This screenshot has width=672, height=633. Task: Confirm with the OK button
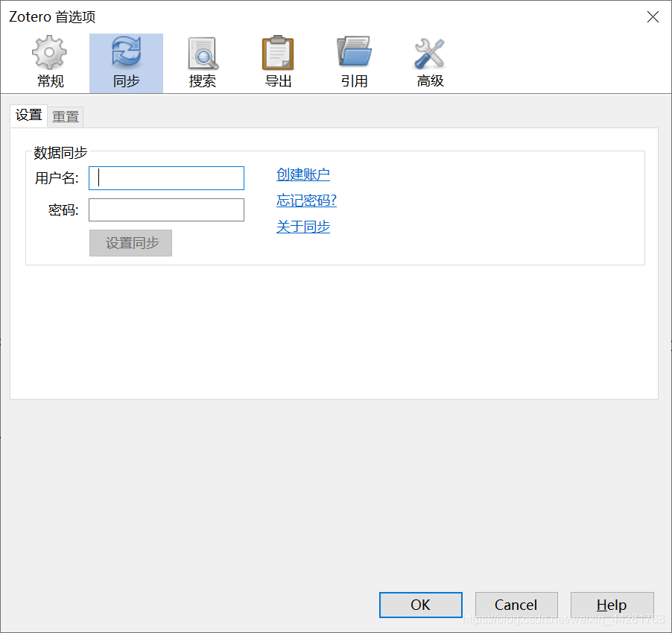point(420,605)
